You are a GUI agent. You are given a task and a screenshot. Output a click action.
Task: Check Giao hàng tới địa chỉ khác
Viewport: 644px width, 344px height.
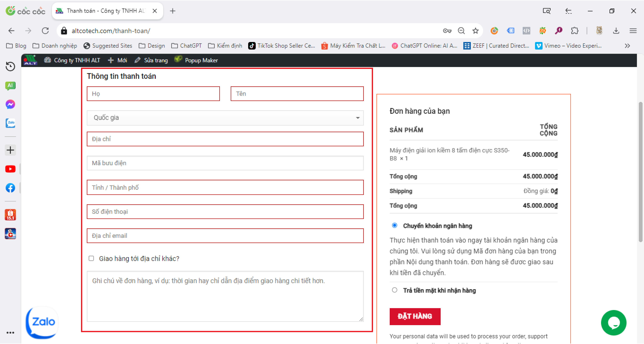(91, 258)
